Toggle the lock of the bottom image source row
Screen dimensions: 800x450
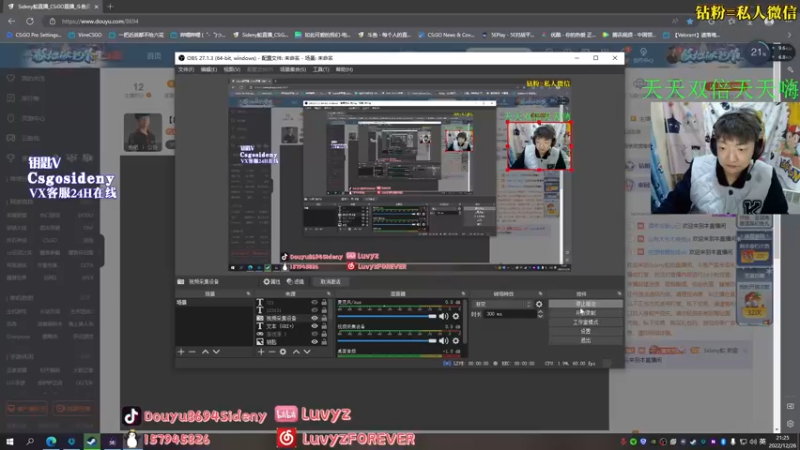click(324, 342)
